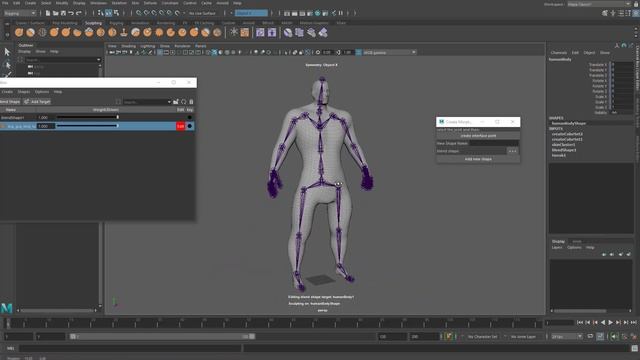Click the Save Scene icon on the status line
Viewport: 640px width, 360px height.
pyautogui.click(x=63, y=13)
